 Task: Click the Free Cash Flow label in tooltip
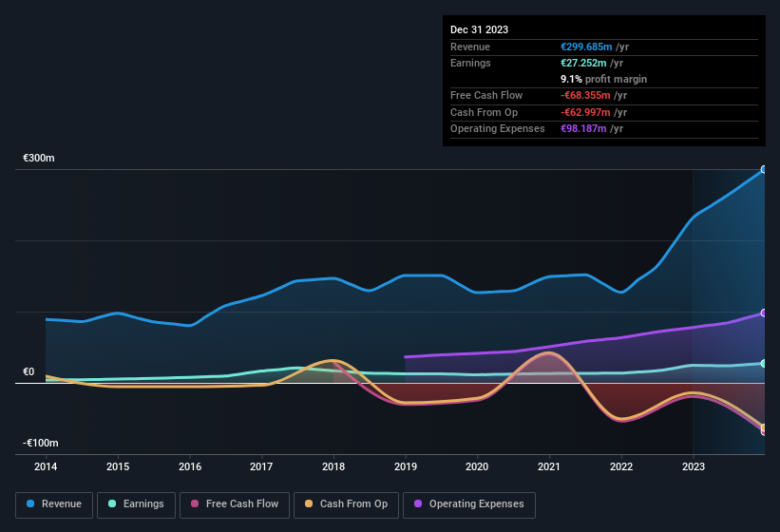coord(486,95)
